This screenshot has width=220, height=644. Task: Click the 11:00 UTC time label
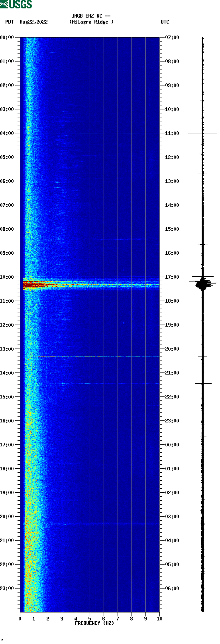(x=172, y=133)
